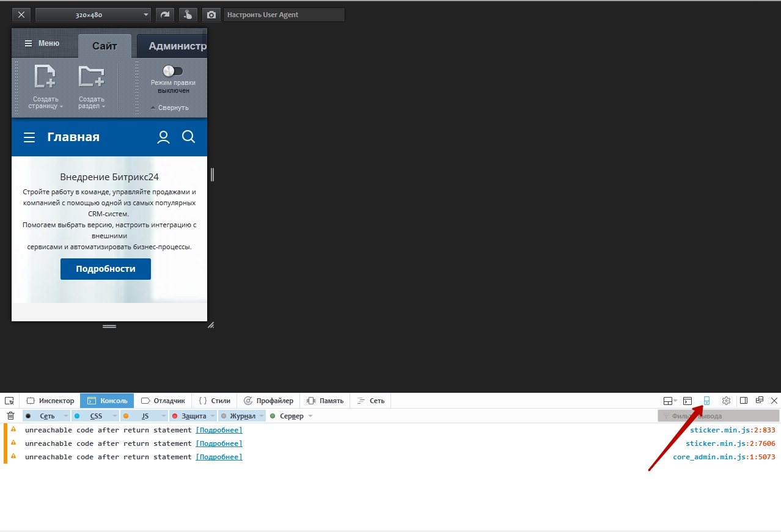Enable touch event simulation icon
781x532 pixels.
click(x=188, y=15)
